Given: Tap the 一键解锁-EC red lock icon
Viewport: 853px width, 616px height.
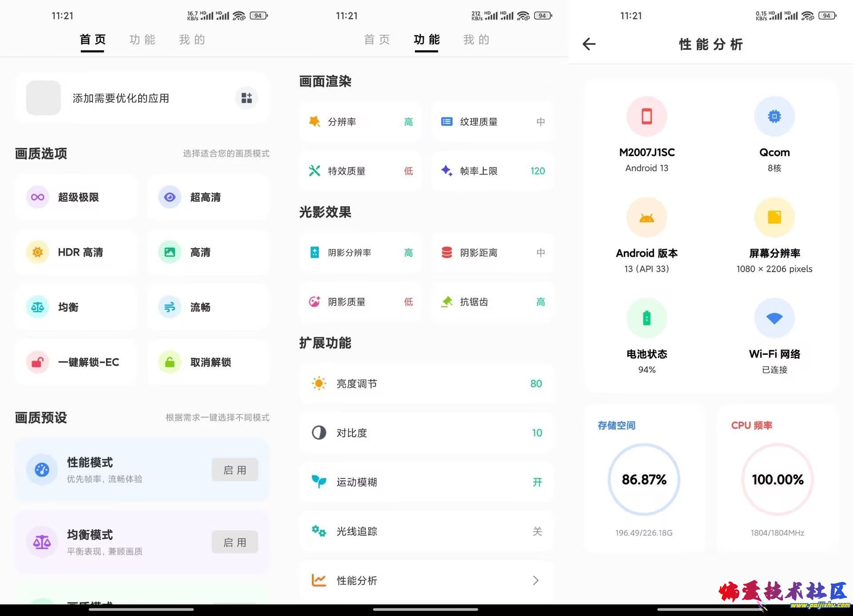Looking at the screenshot, I should [38, 362].
